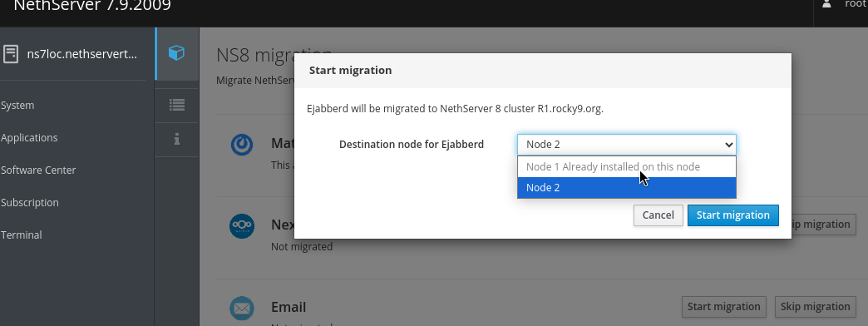Open the NS8 migration cube icon
The width and height of the screenshot is (868, 326).
176,53
